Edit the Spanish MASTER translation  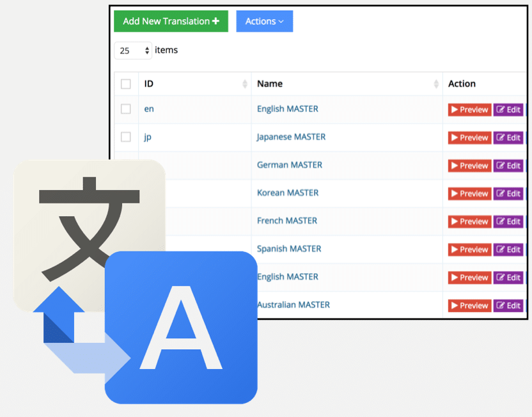click(x=508, y=249)
